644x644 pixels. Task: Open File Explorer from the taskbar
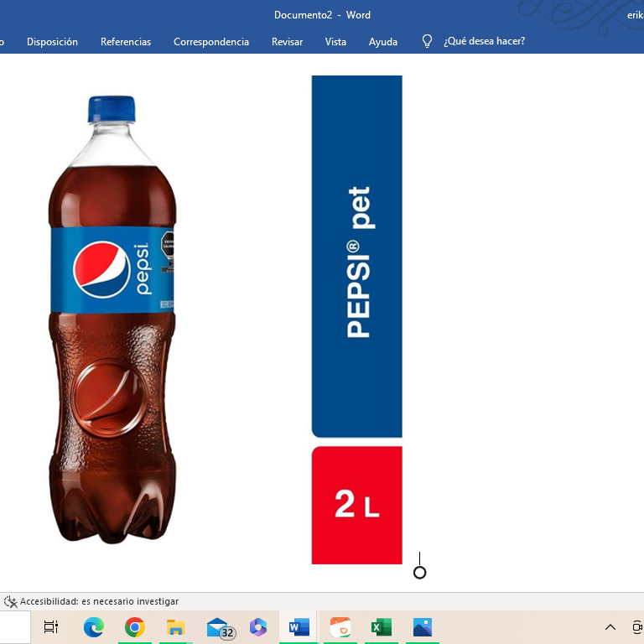(x=176, y=627)
